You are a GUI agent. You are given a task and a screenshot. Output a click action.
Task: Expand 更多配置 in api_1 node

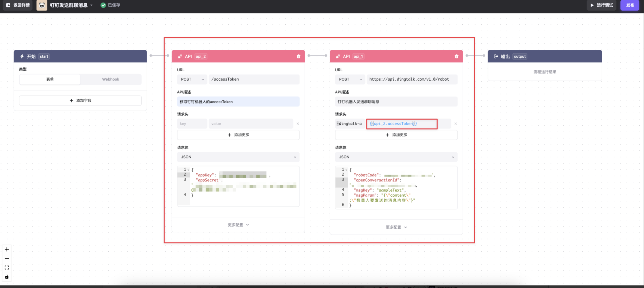[396, 227]
